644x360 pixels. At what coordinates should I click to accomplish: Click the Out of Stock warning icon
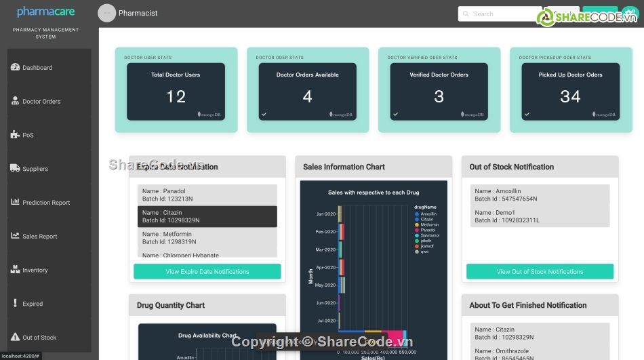click(15, 337)
